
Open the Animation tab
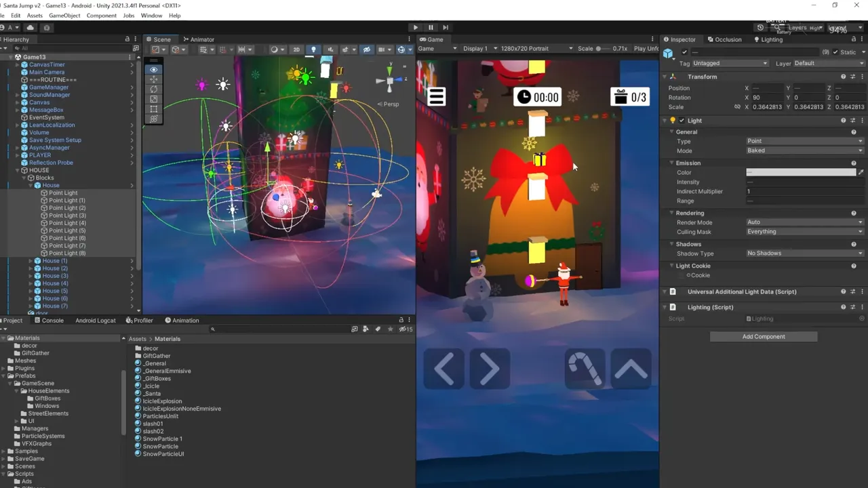click(x=182, y=321)
